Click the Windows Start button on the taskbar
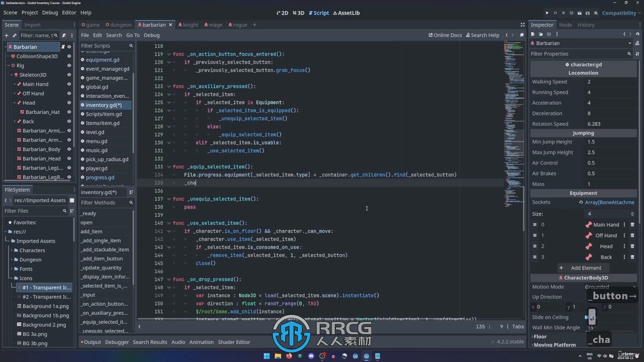The width and height of the screenshot is (644, 362). pos(267,356)
